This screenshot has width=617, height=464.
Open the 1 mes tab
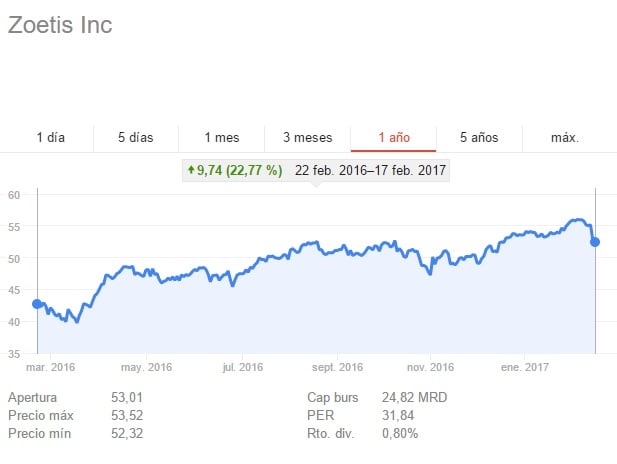pos(221,137)
